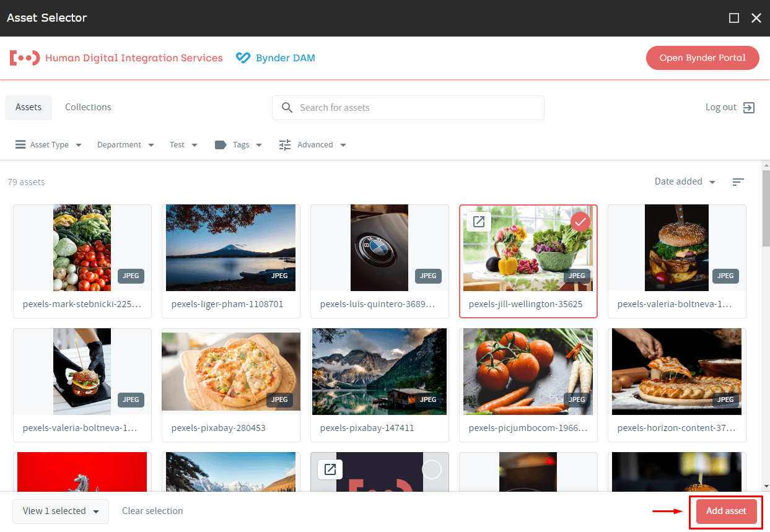Open external link icon on flower vegetable image
Screen dimensions: 770x532
point(478,222)
